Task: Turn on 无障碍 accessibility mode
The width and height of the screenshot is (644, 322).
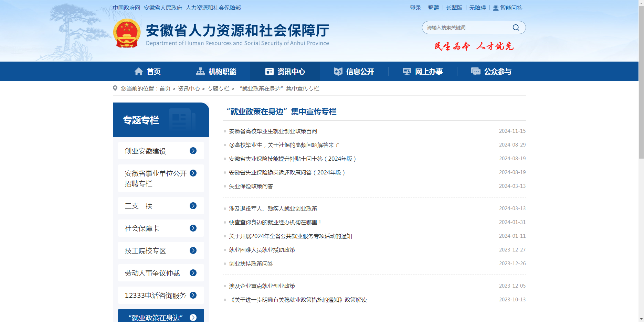Action: point(477,8)
